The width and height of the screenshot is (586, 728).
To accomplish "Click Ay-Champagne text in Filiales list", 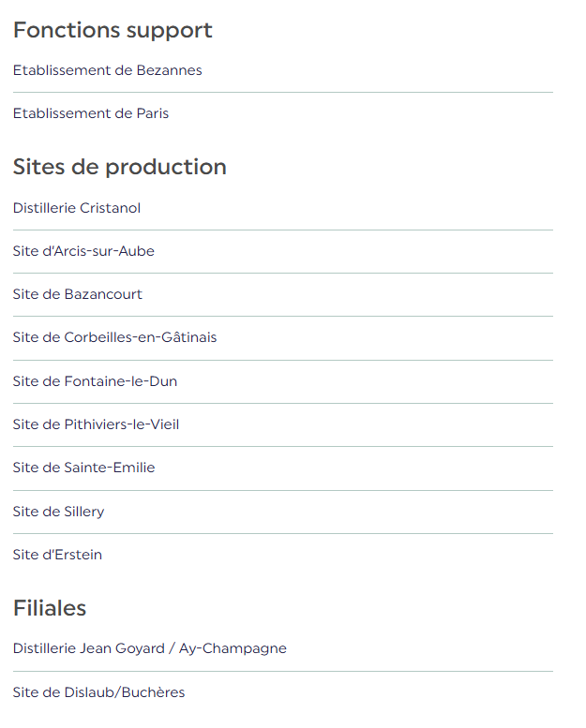I will (x=233, y=648).
